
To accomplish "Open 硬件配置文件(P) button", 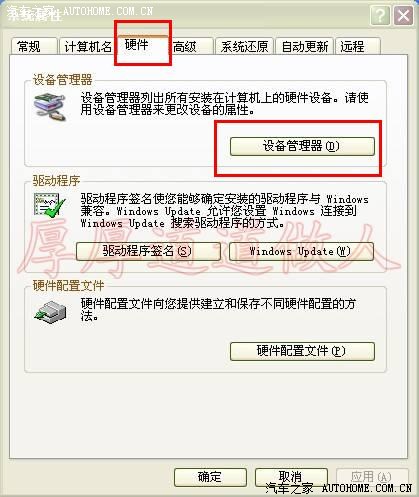I will tap(302, 351).
